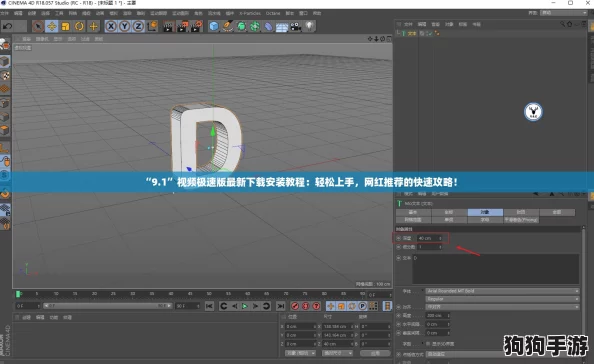Viewport: 594px width, 364px height.
Task: Toggle scale keyframe recording icon
Action: (341, 306)
